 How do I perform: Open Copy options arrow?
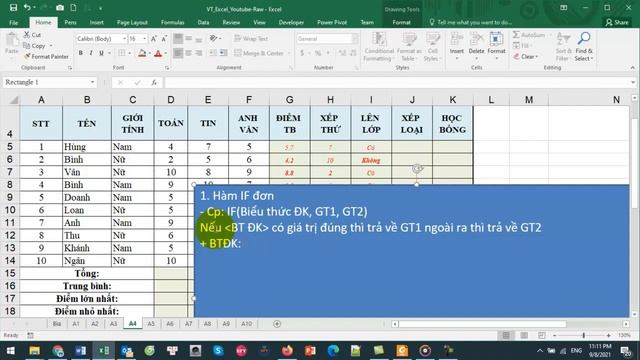(51, 46)
